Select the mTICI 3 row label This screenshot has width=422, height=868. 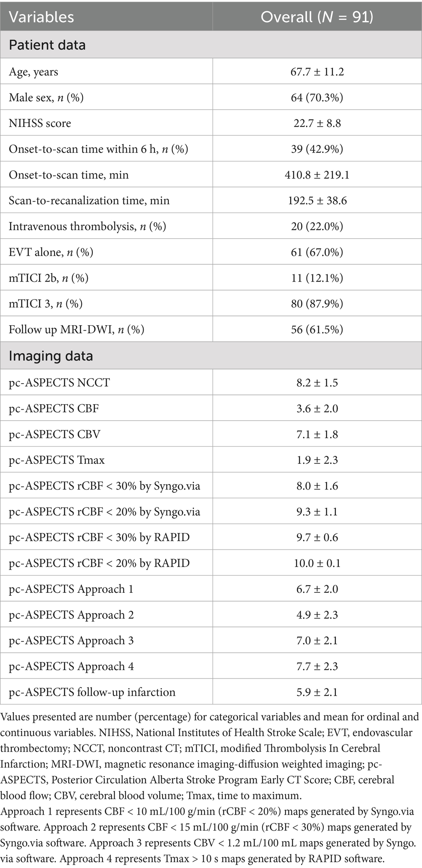[x=46, y=304]
